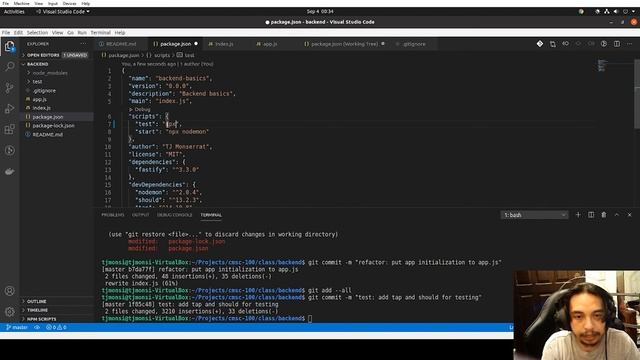Open the system tray status menu
640x360 pixels.
tap(616, 11)
